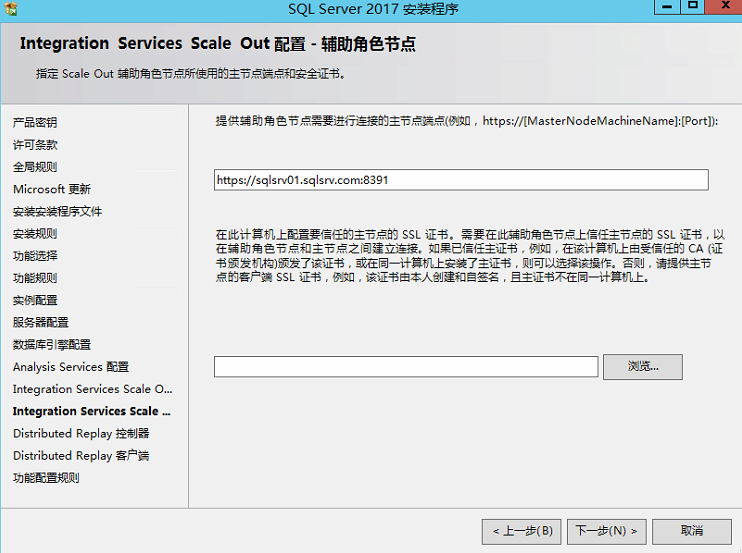Screen dimensions: 742x553
Task: Minimize the SQL Server 2017 setup window
Action: pos(667,7)
